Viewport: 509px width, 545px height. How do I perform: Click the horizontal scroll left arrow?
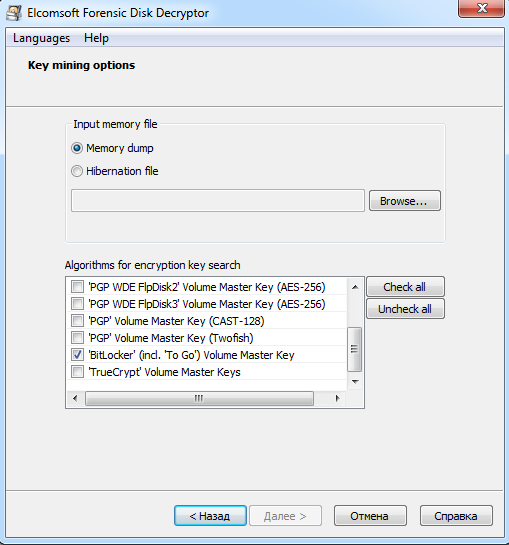(75, 398)
